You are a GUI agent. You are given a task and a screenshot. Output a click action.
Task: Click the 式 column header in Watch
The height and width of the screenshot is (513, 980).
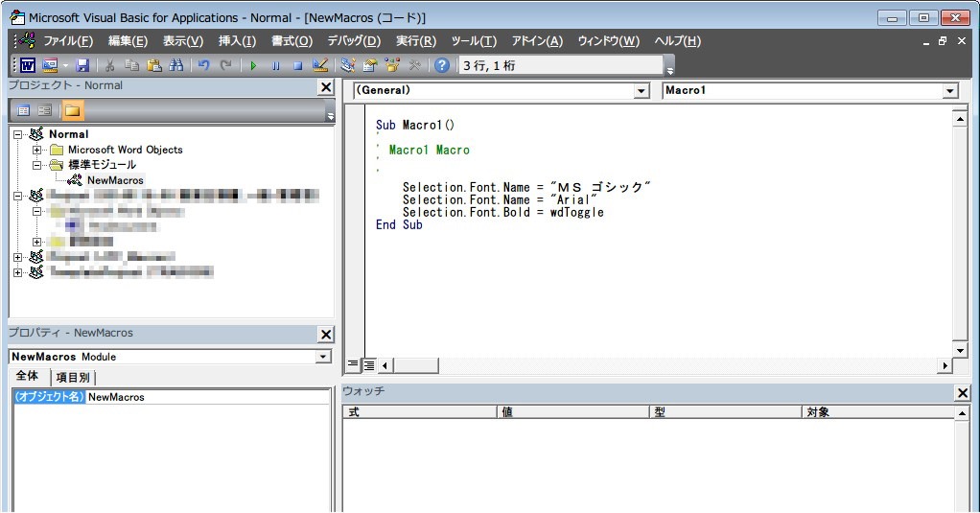420,412
